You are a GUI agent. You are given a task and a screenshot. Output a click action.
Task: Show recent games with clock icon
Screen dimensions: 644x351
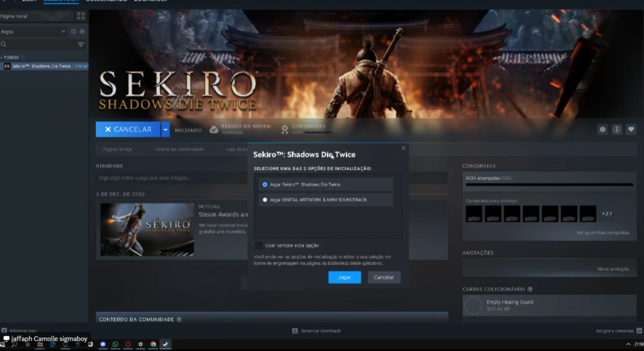point(73,32)
